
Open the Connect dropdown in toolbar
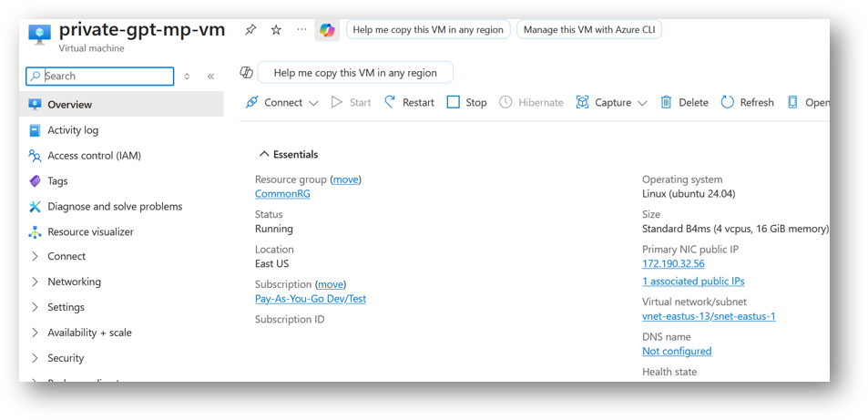(282, 103)
